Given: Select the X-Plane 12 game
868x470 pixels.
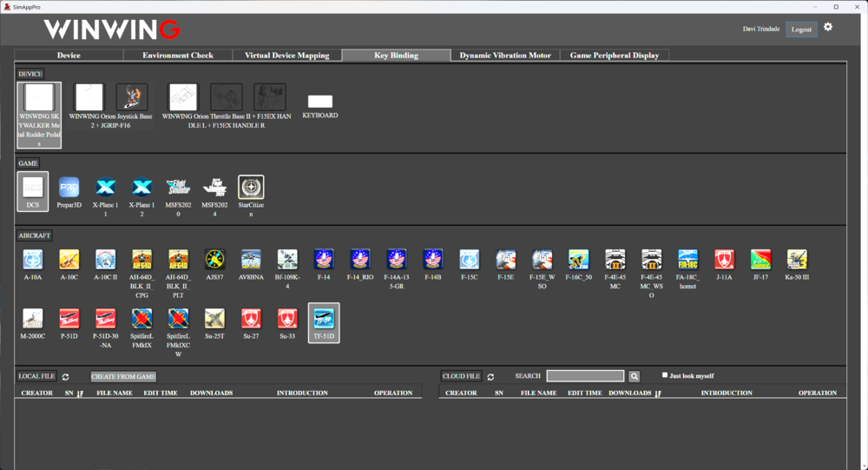Looking at the screenshot, I should coord(141,188).
